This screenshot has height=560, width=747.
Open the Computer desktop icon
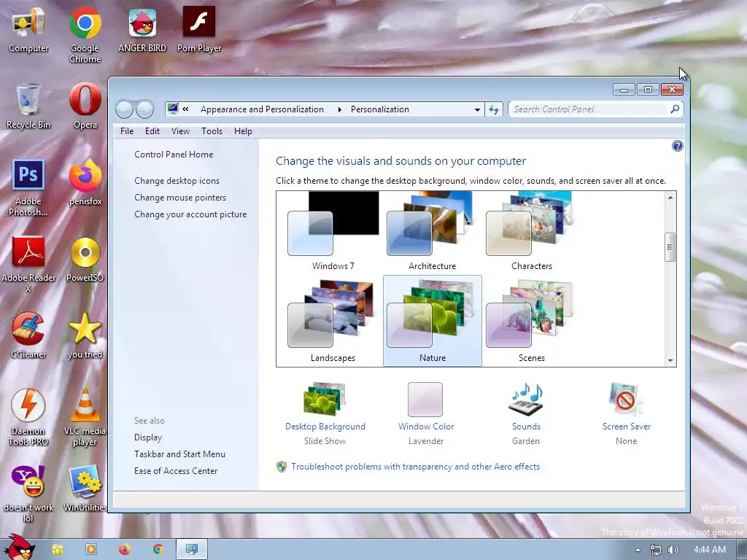(x=28, y=29)
